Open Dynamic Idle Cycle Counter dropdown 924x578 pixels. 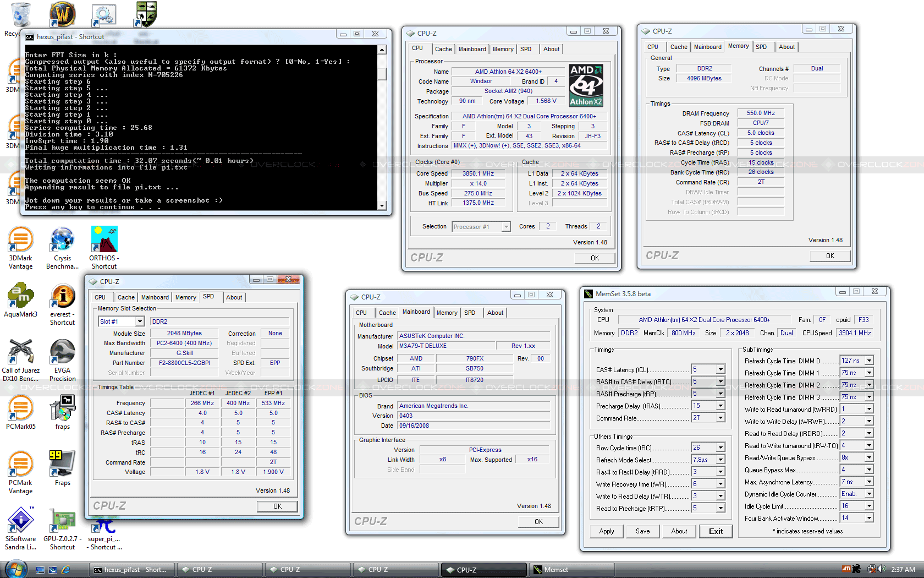(869, 494)
